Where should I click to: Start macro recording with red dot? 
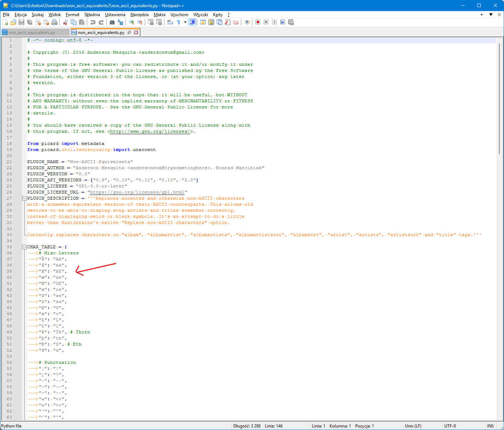pyautogui.click(x=258, y=22)
